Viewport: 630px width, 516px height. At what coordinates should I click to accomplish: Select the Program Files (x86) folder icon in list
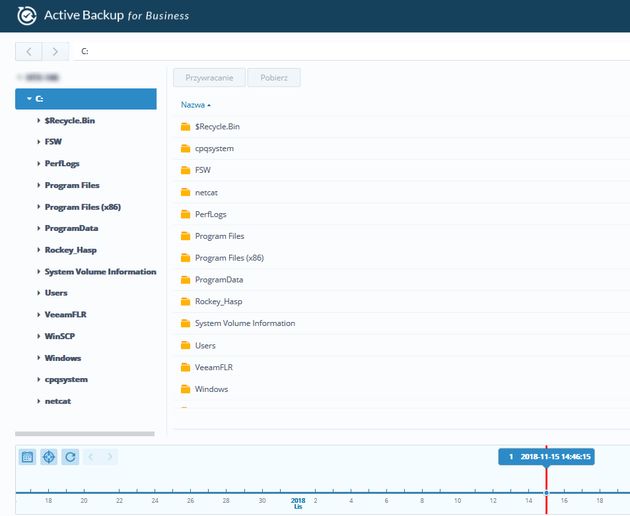click(185, 258)
